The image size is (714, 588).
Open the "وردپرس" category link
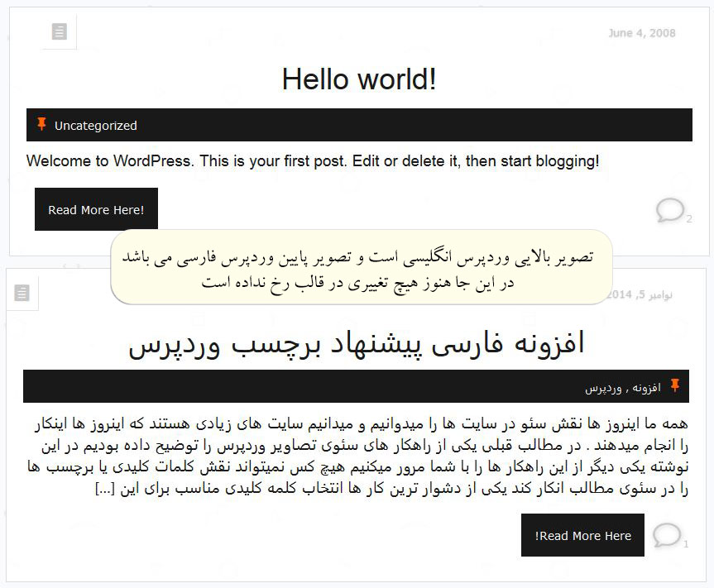[x=603, y=387]
